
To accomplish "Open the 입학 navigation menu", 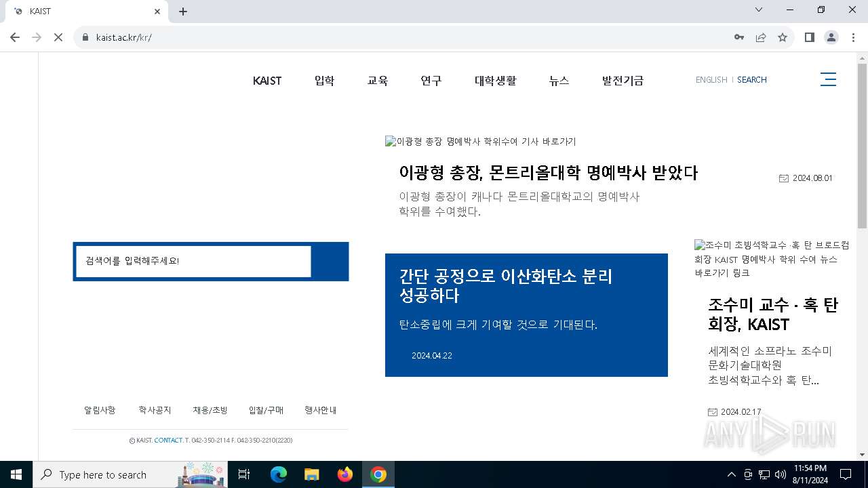I will coord(324,81).
